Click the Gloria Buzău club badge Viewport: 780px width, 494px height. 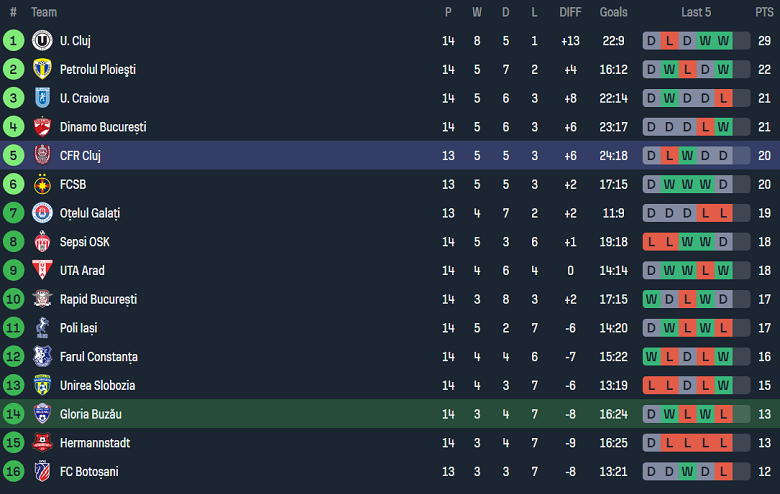coord(42,414)
